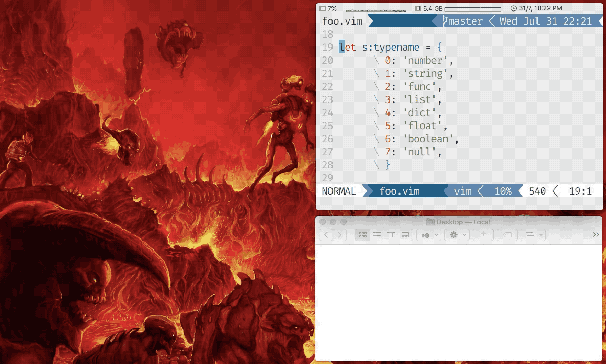The height and width of the screenshot is (364, 606).
Task: Go back in the Finder window
Action: click(326, 234)
